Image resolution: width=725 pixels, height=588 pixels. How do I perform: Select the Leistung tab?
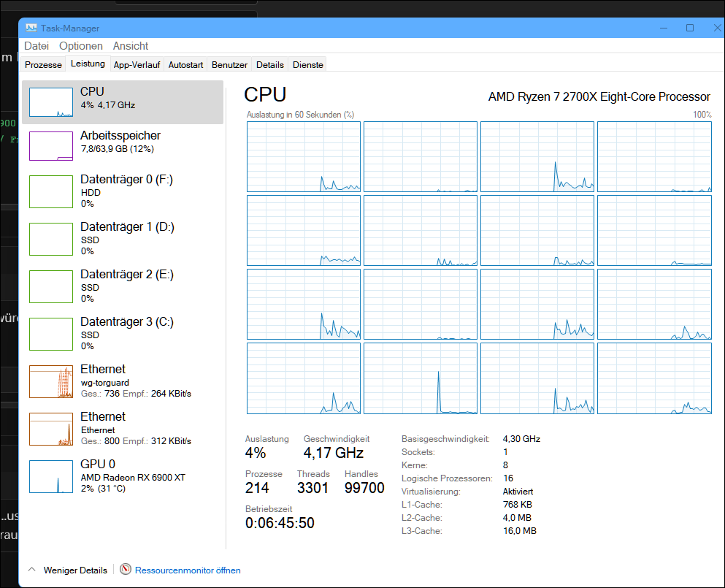coord(88,64)
